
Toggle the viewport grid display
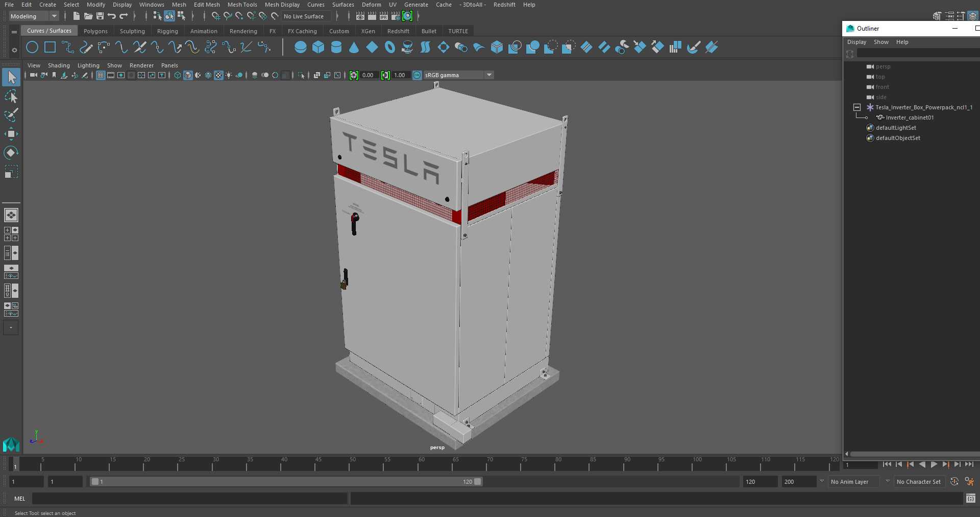[x=101, y=75]
